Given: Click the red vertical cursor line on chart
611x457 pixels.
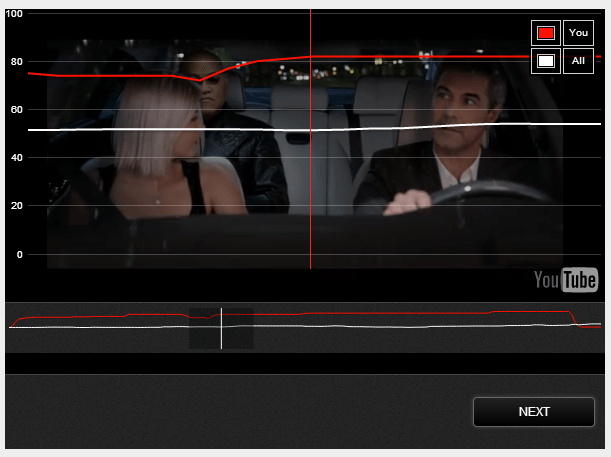Looking at the screenshot, I should (x=311, y=139).
